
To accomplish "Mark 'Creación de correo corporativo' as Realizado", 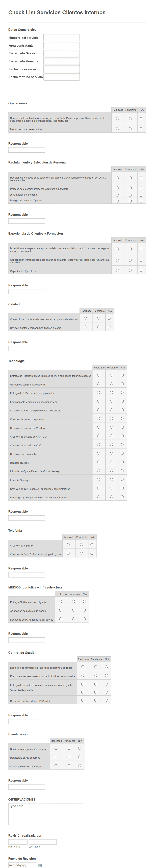I will pos(99,419).
